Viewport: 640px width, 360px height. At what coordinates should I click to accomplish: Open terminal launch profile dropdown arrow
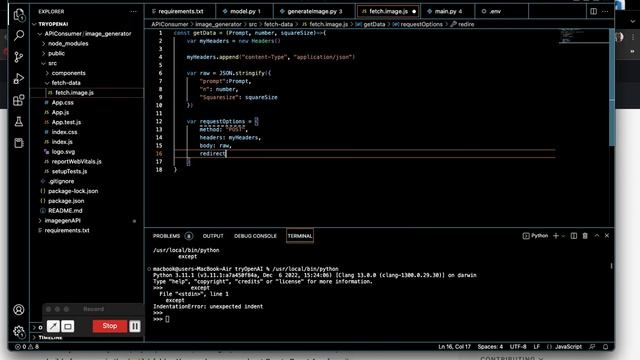point(563,236)
